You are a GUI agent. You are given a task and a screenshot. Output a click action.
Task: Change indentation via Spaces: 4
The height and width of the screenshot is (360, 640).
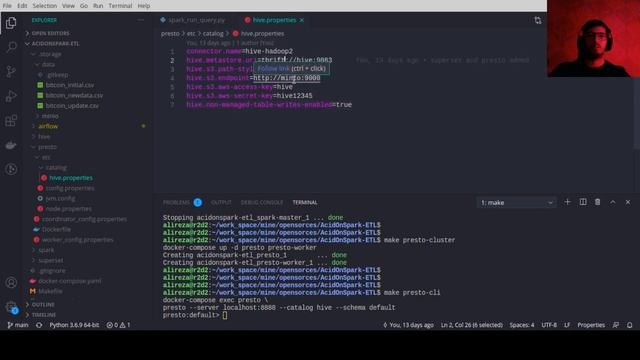tap(522, 325)
